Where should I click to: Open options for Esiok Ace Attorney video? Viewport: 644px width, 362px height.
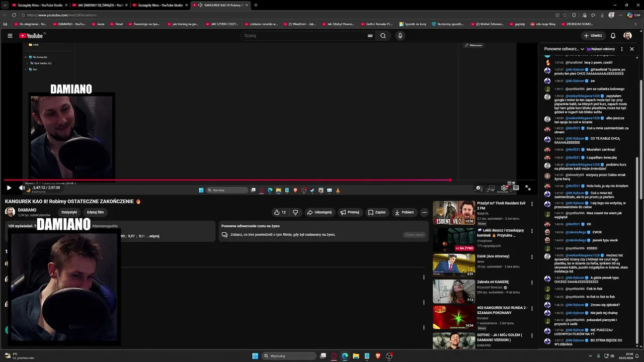[532, 257]
